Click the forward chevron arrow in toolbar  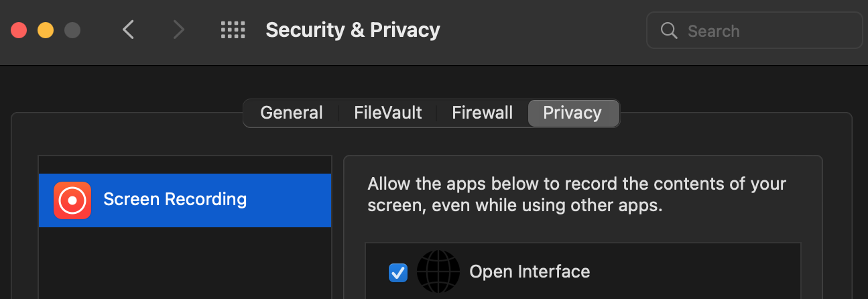click(178, 30)
